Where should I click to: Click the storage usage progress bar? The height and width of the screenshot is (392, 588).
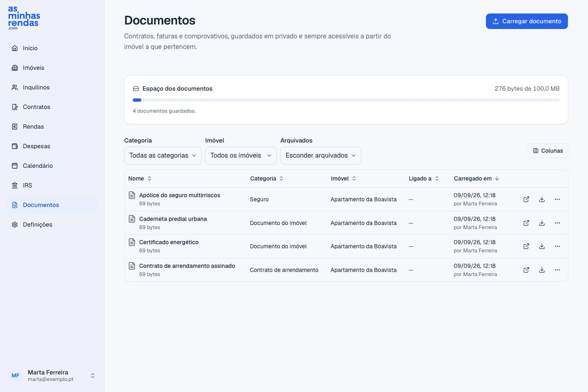tap(346, 100)
